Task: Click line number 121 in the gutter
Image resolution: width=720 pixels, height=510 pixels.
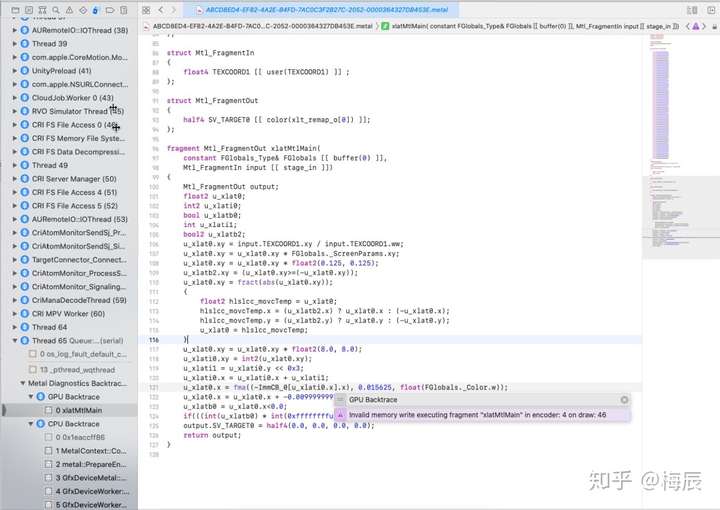Action: point(154,387)
